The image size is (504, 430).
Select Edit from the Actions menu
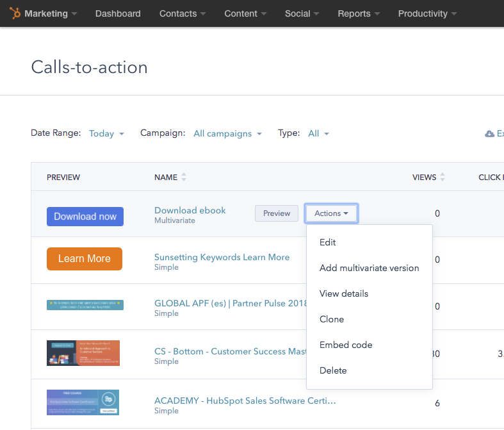[328, 242]
